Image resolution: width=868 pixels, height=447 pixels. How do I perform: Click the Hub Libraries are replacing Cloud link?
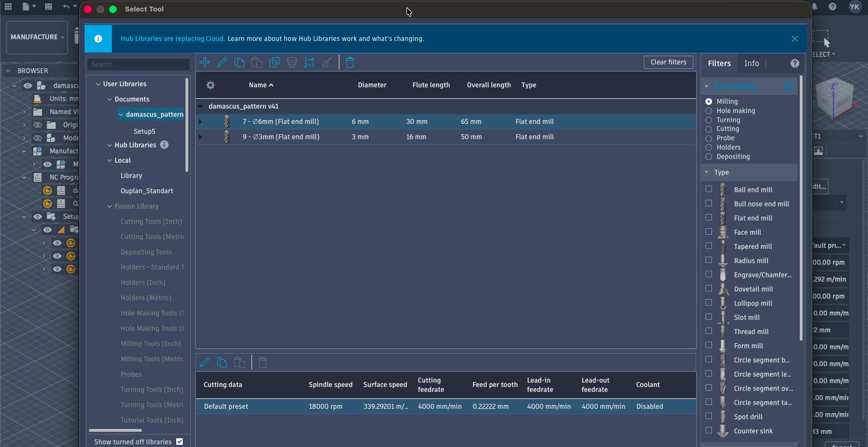172,39
